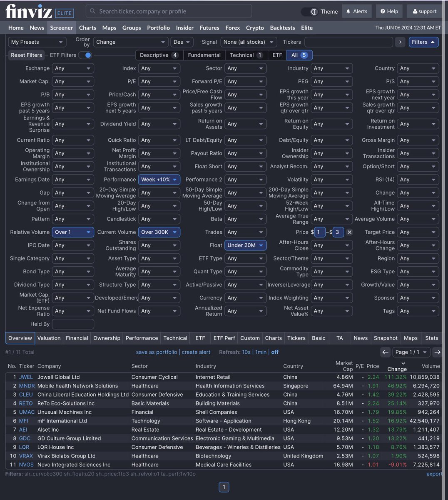The width and height of the screenshot is (448, 500).
Task: Open the Current Volume Over 300K dropdown
Action: tap(159, 232)
